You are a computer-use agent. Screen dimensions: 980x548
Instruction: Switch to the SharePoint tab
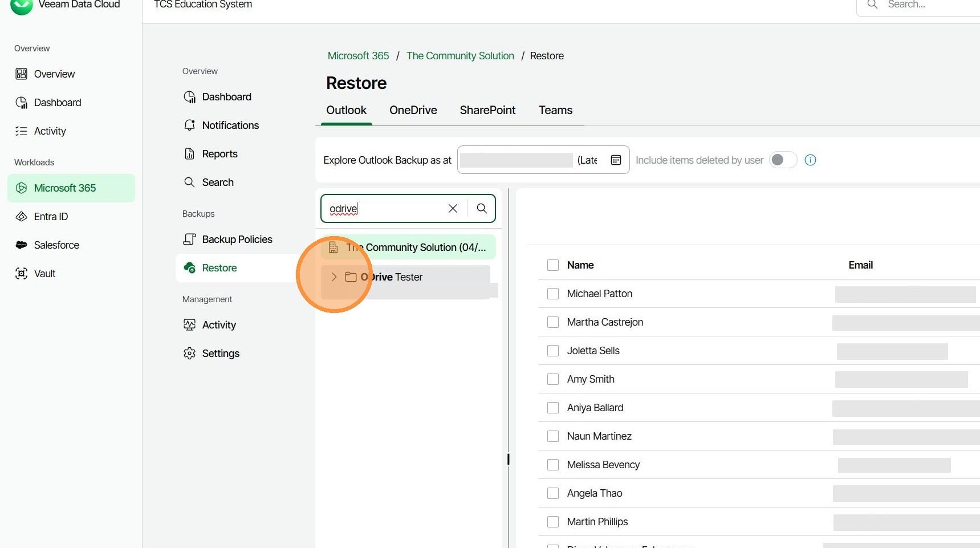tap(487, 110)
